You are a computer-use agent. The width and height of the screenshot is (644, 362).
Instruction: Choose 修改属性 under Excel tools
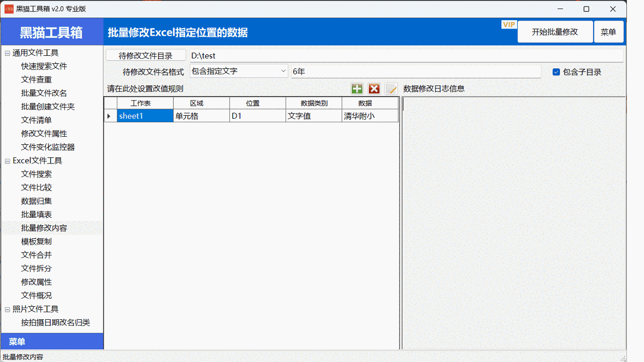point(36,282)
